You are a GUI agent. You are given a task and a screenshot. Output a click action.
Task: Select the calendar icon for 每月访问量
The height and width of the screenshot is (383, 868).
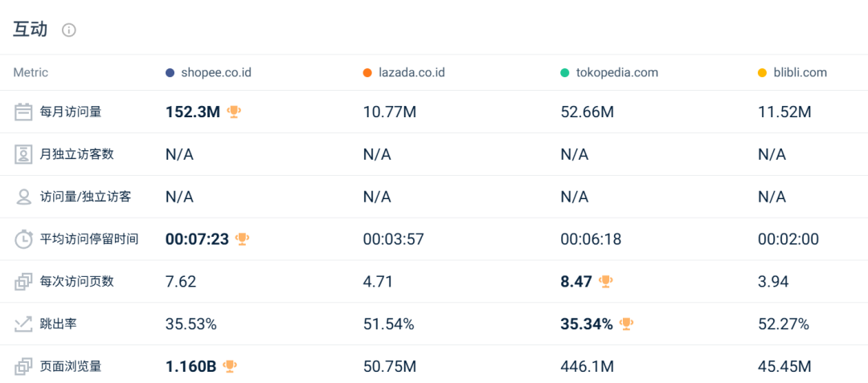pos(23,112)
